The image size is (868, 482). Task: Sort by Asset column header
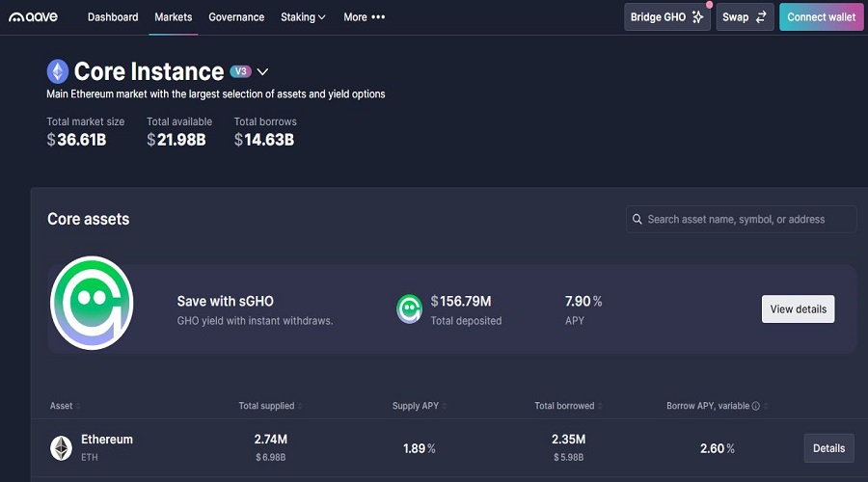65,406
